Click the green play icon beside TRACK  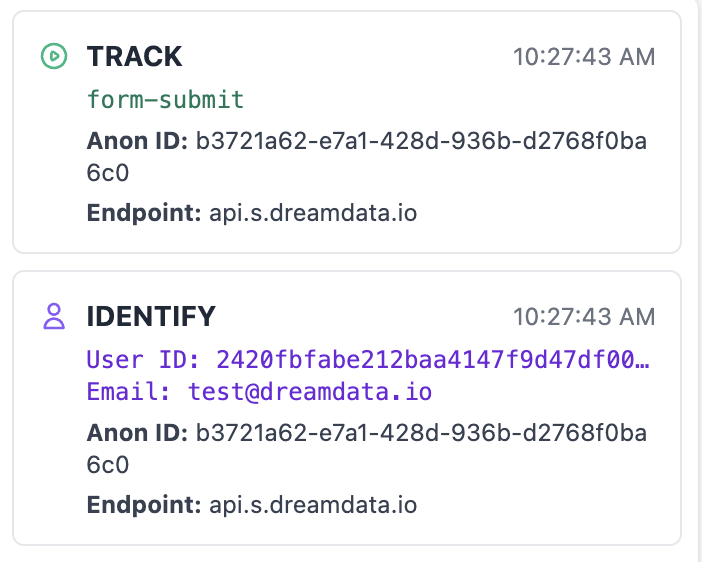click(54, 56)
